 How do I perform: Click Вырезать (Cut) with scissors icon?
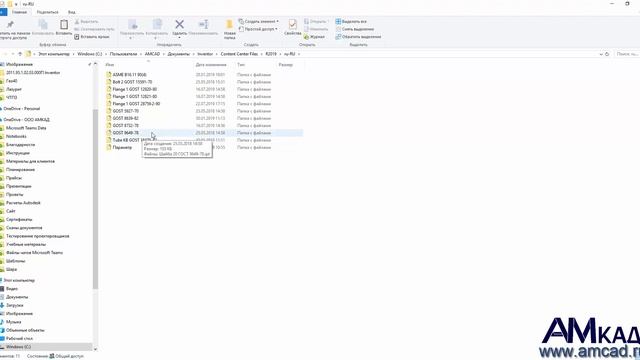(87, 22)
